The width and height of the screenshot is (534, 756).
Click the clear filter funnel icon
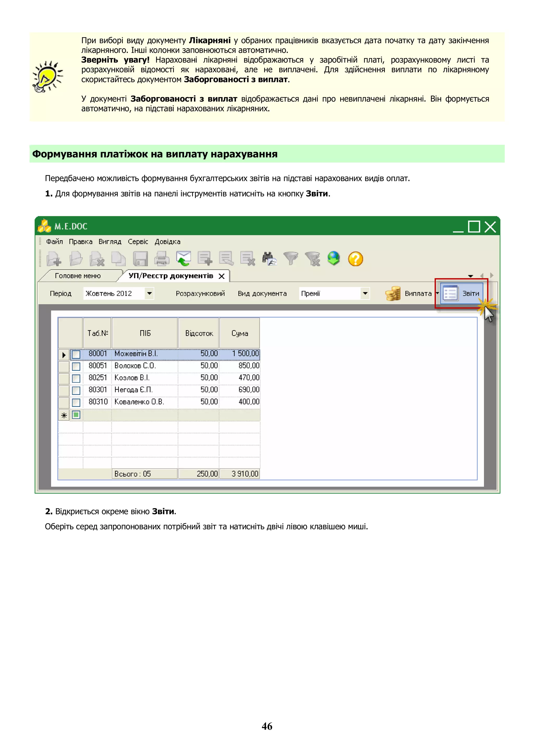(312, 259)
